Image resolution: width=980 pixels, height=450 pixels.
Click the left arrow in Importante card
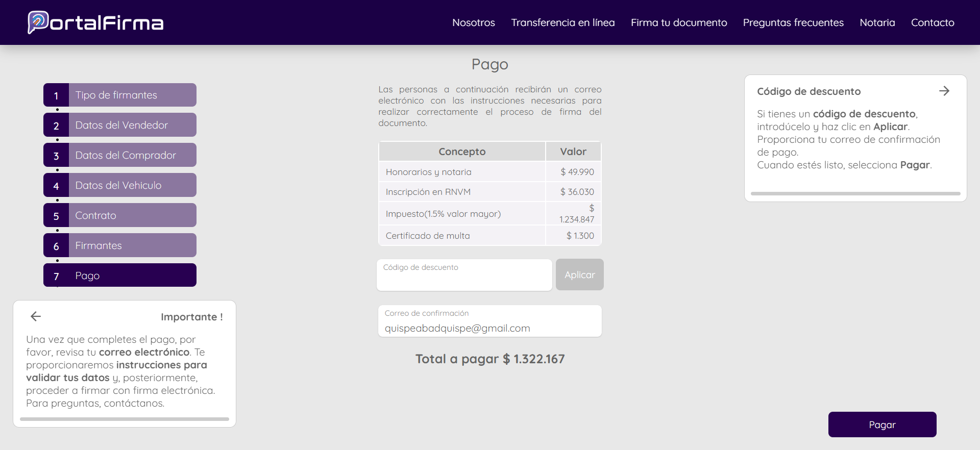36,316
